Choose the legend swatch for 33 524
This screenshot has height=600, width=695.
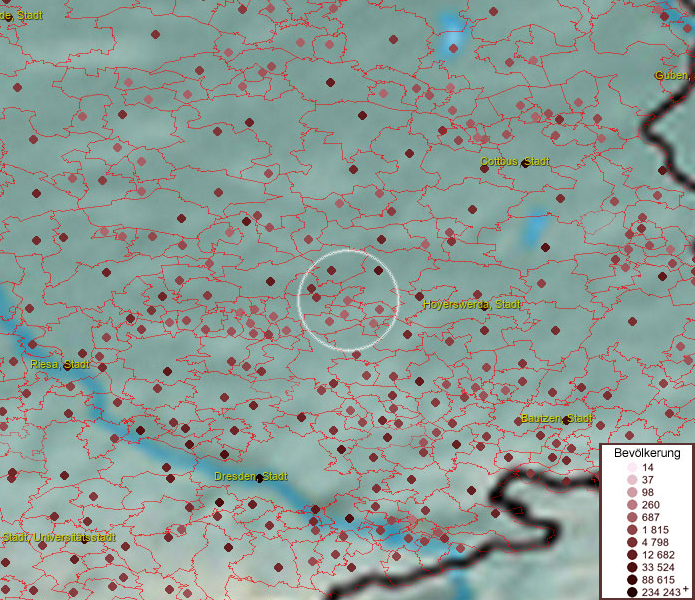click(632, 567)
